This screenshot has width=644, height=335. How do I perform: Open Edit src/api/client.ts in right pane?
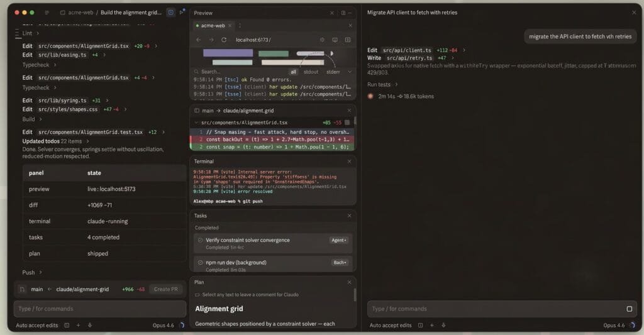(x=416, y=50)
